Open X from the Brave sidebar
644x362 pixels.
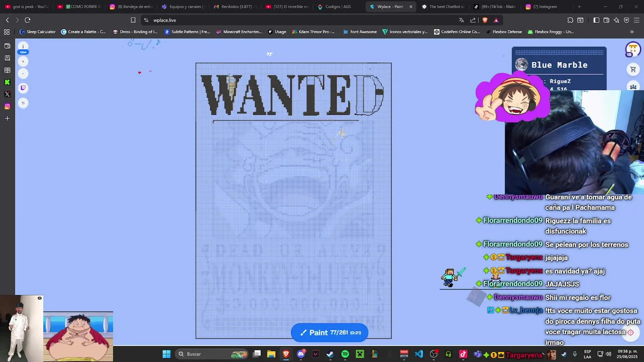pyautogui.click(x=7, y=94)
